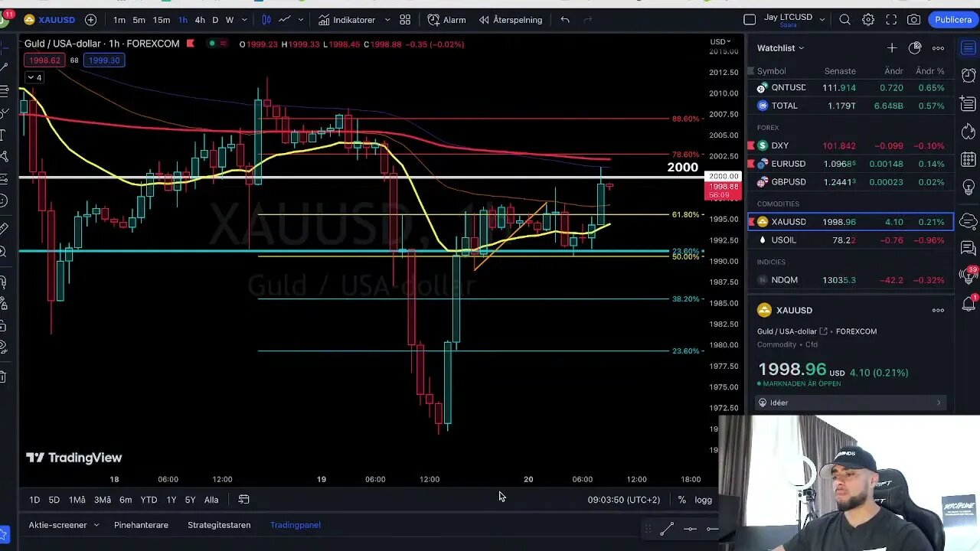Enter fullscreen mode
Image resolution: width=980 pixels, height=551 pixels.
coord(891,20)
